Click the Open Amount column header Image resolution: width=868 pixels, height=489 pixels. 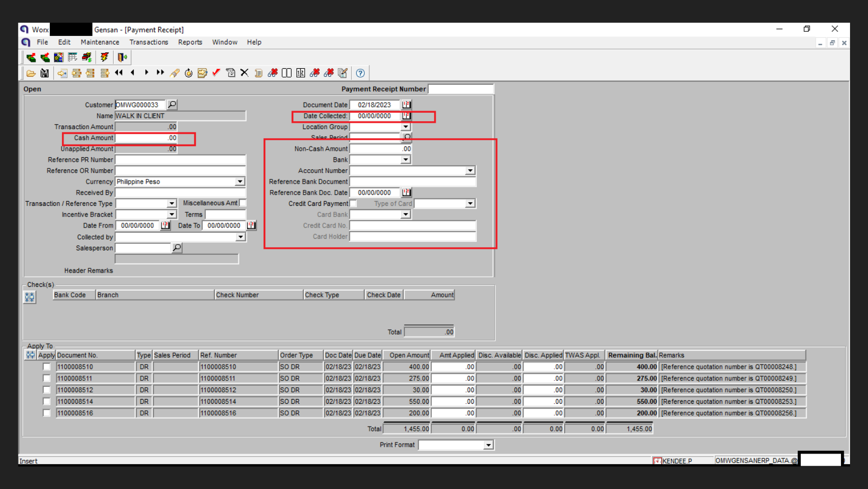pyautogui.click(x=406, y=355)
